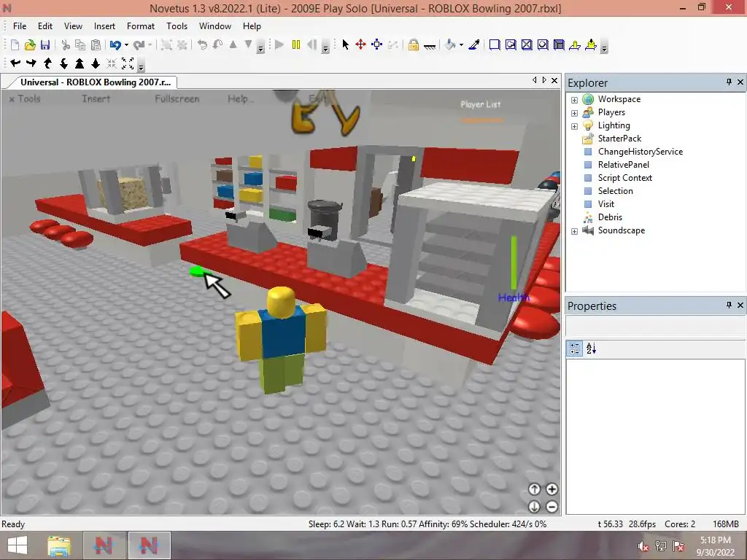Screen dimensions: 747x560
Task: Select the Smooth surface tool
Action: pyautogui.click(x=495, y=45)
